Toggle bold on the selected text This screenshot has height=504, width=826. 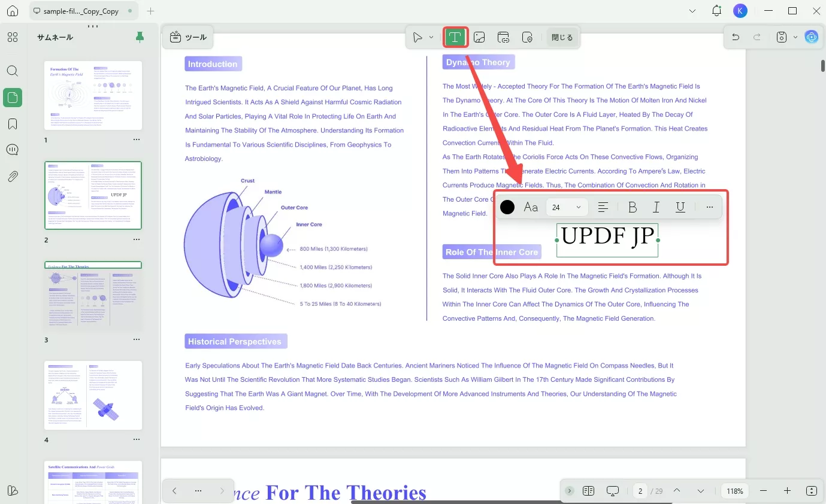tap(633, 207)
